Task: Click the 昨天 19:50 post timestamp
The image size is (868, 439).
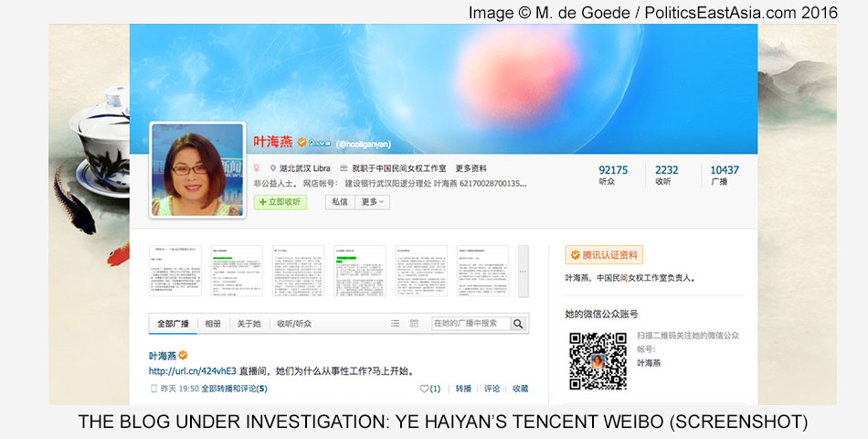Action: (179, 389)
